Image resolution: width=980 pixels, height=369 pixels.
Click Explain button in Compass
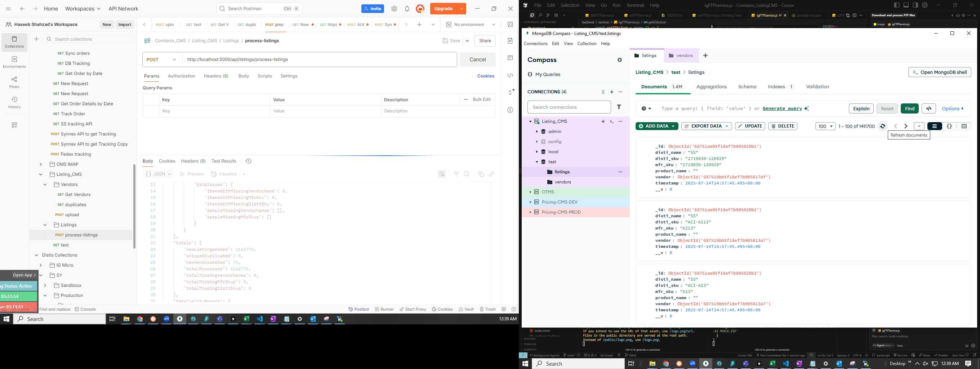point(861,109)
